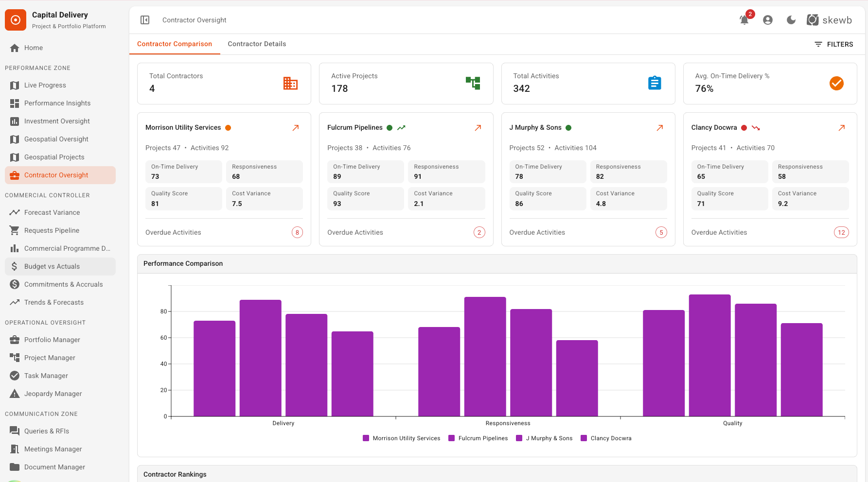Click Performance Comparison panel header
Viewport: 868px width, 482px height.
pyautogui.click(x=497, y=263)
